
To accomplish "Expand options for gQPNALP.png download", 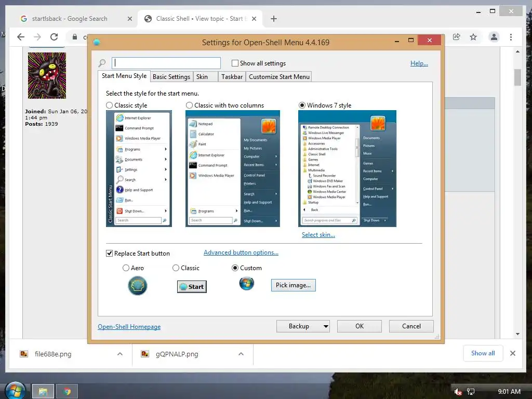I will coord(241,354).
